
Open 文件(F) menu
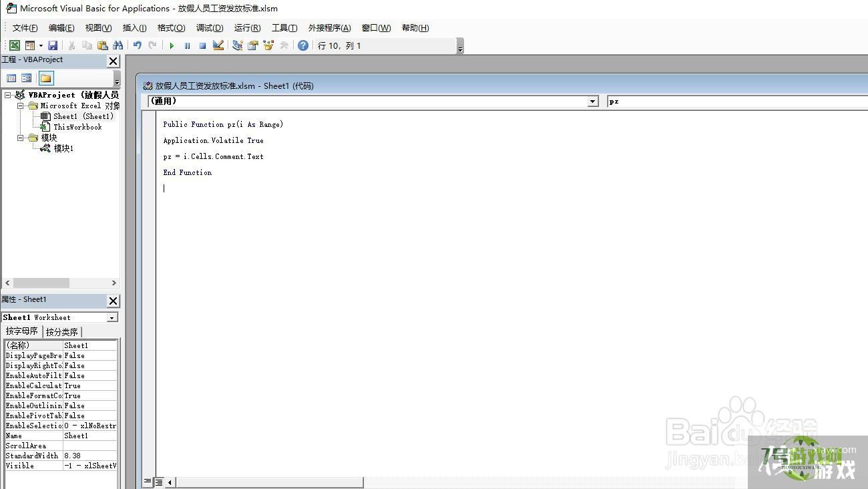click(25, 27)
